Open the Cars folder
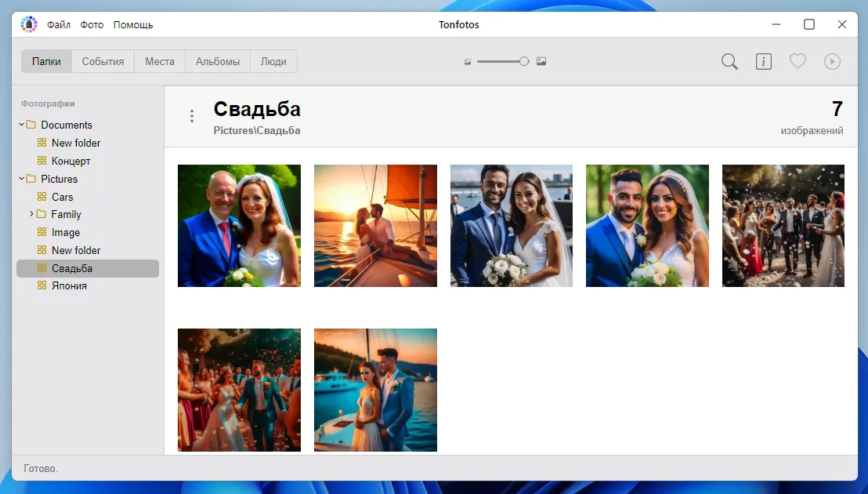The height and width of the screenshot is (494, 868). pos(63,196)
